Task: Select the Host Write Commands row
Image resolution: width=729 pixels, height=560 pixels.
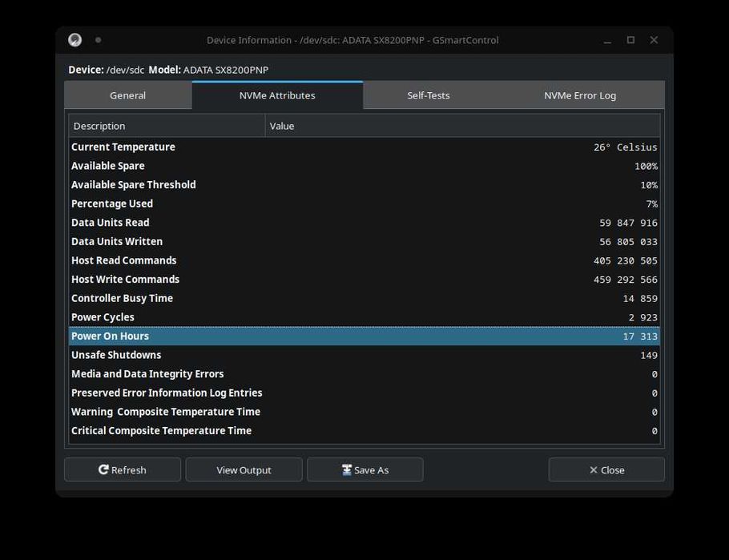Action: click(364, 280)
